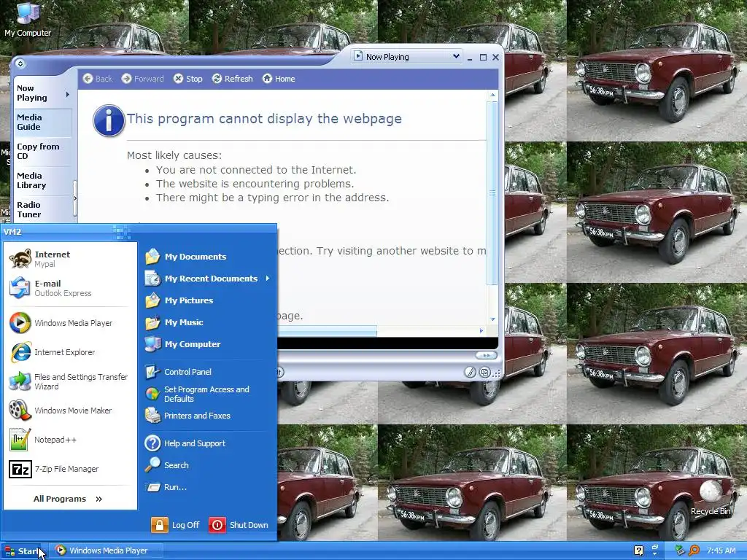Switch Media Player to skin mode
This screenshot has width=747, height=560.
click(x=485, y=373)
